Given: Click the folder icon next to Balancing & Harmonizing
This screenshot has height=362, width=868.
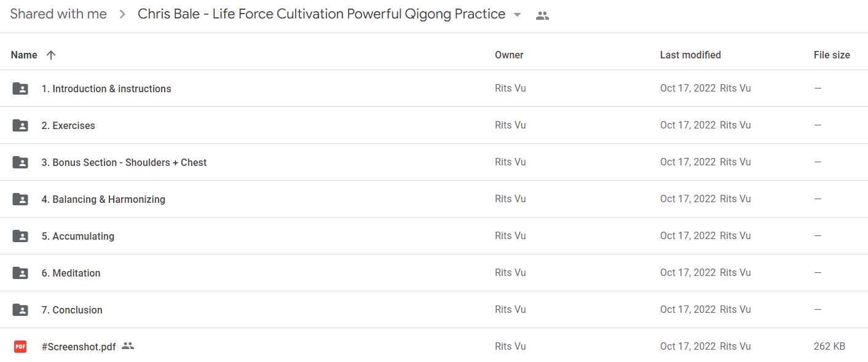Looking at the screenshot, I should pyautogui.click(x=20, y=199).
